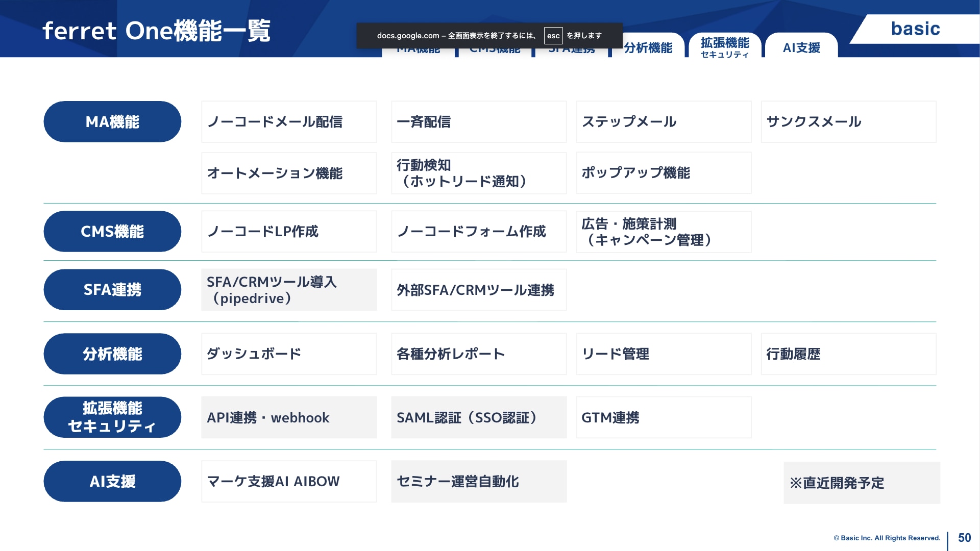Screen dimensions: 980x551
Task: Click the ※直近開発予定 legend box
Action: point(861,483)
